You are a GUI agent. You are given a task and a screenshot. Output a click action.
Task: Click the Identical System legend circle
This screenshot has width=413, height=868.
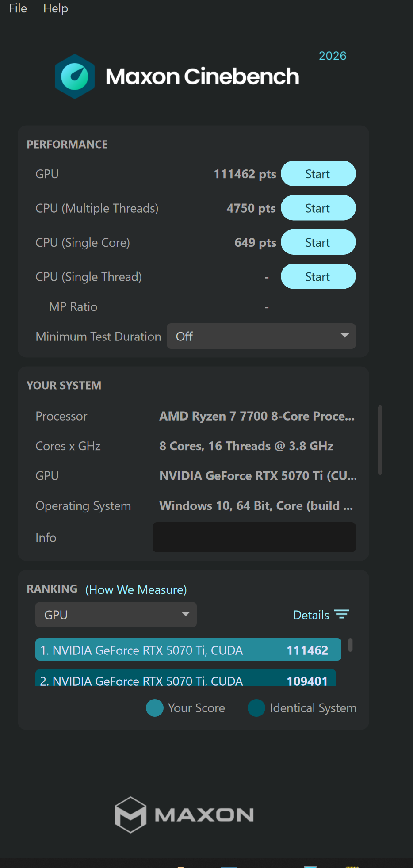[256, 708]
